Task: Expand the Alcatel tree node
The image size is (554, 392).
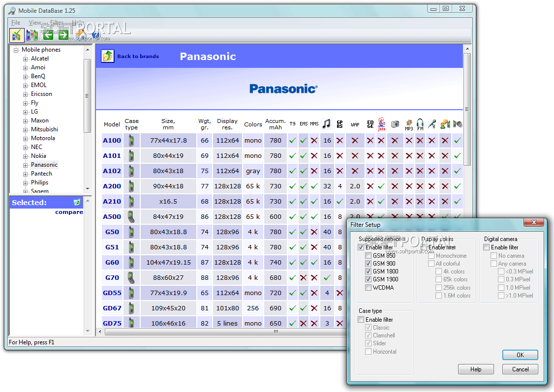Action: point(25,59)
